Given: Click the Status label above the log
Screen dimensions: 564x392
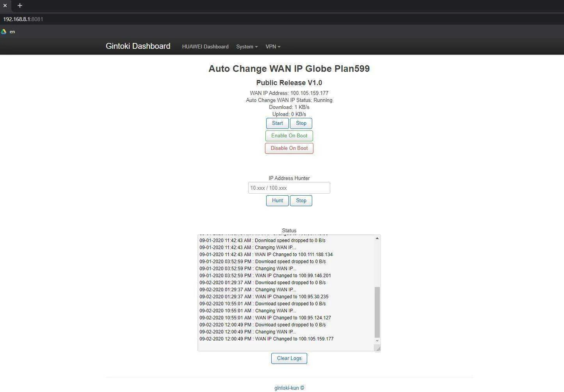Looking at the screenshot, I should click(x=289, y=231).
